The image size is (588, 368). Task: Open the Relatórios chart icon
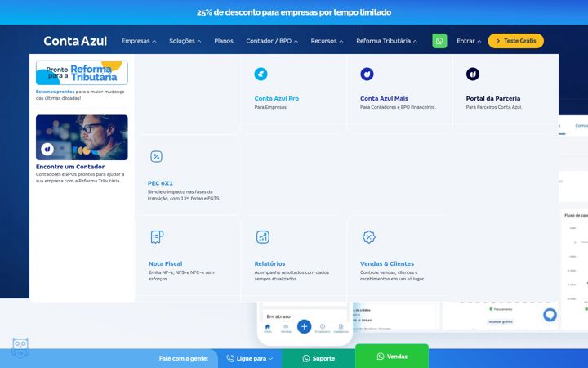(x=263, y=237)
